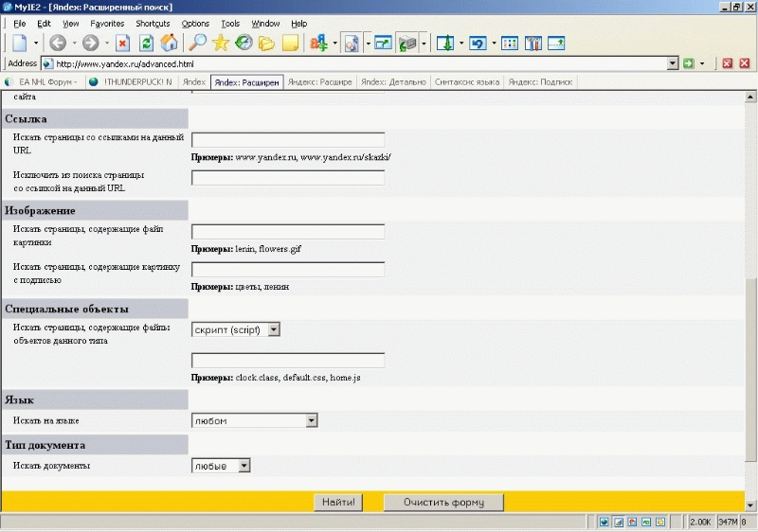Open the File menu
The height and width of the screenshot is (532, 758).
[19, 23]
